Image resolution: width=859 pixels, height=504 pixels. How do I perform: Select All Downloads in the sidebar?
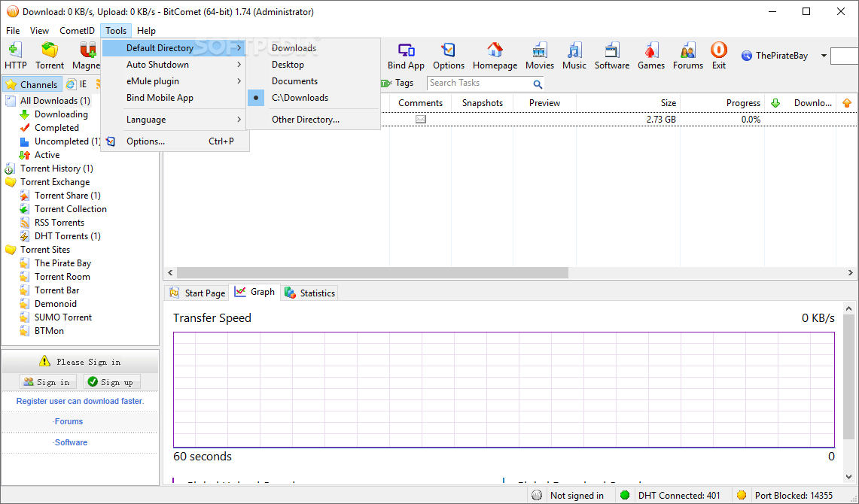click(x=55, y=101)
